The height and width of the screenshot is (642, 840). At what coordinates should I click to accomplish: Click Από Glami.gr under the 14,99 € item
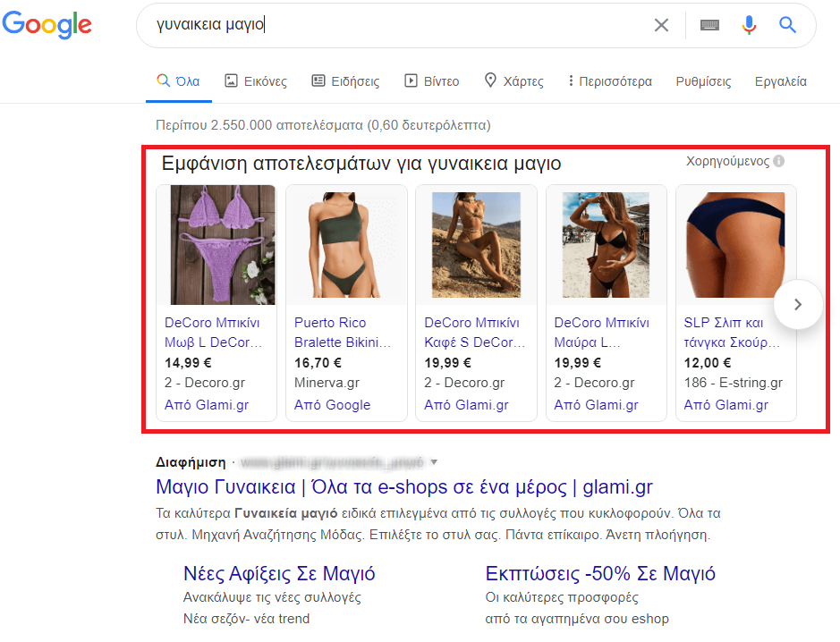tap(207, 405)
